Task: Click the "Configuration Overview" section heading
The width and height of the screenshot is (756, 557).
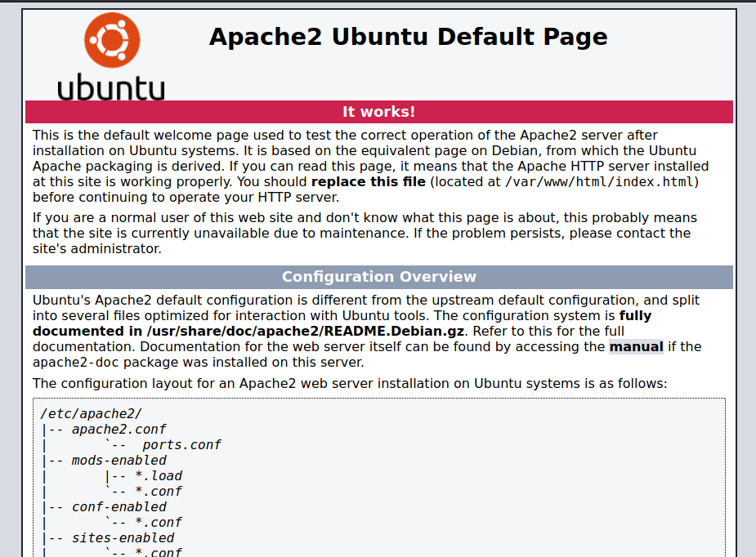Action: coord(379,277)
